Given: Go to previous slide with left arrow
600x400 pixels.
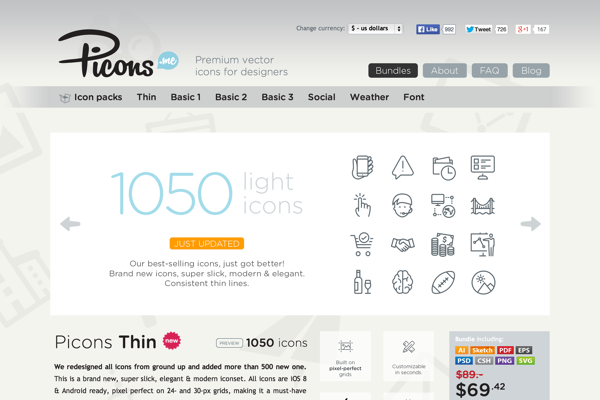Looking at the screenshot, I should (70, 224).
